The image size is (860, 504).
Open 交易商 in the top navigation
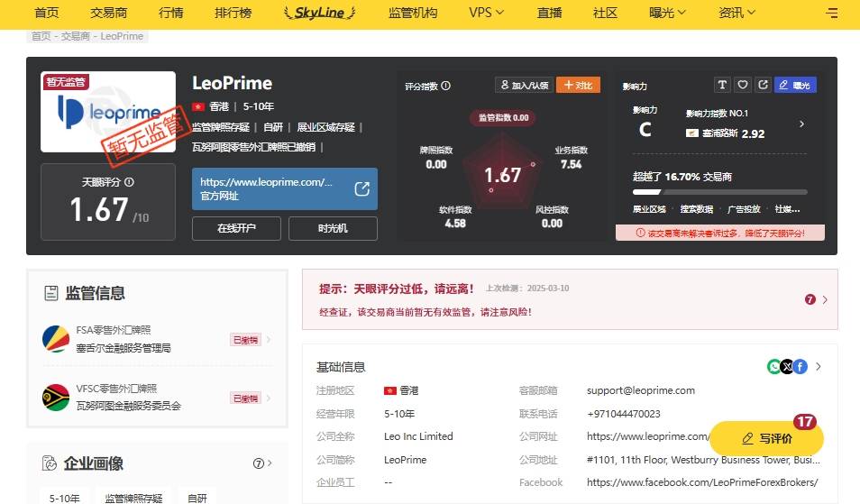pos(108,12)
